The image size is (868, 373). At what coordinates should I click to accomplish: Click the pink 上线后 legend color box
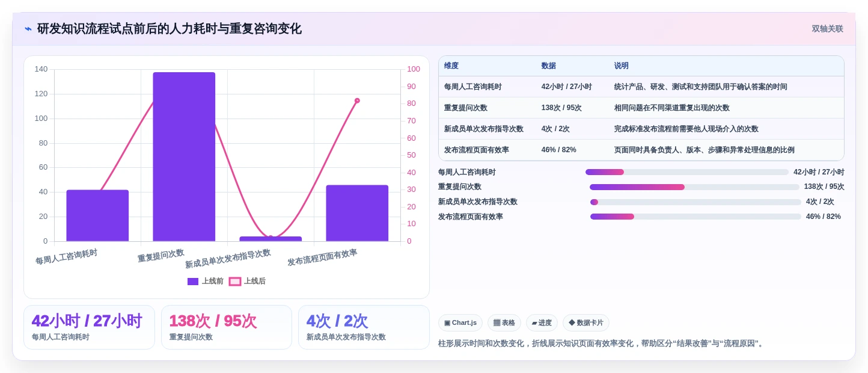point(235,281)
